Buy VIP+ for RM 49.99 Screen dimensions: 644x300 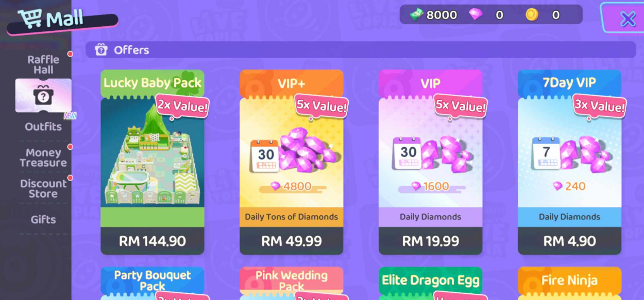[292, 241]
